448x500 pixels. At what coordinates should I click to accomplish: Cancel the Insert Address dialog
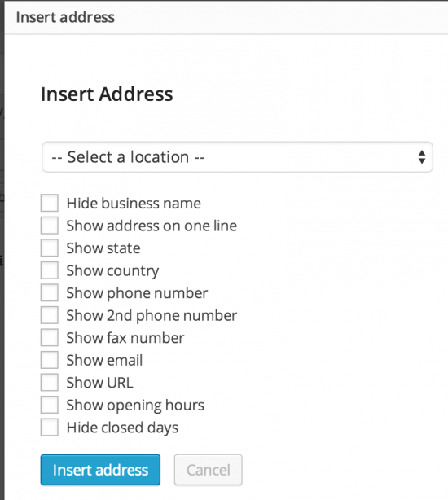pos(209,470)
